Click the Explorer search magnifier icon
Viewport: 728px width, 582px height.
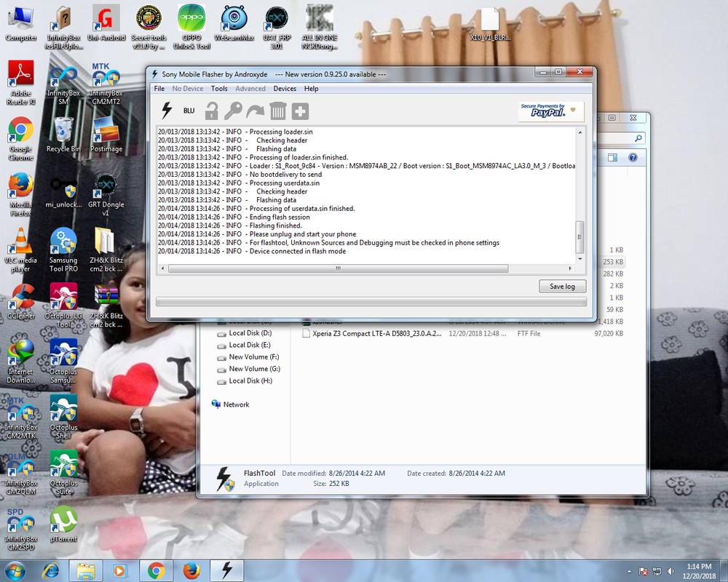(638, 138)
